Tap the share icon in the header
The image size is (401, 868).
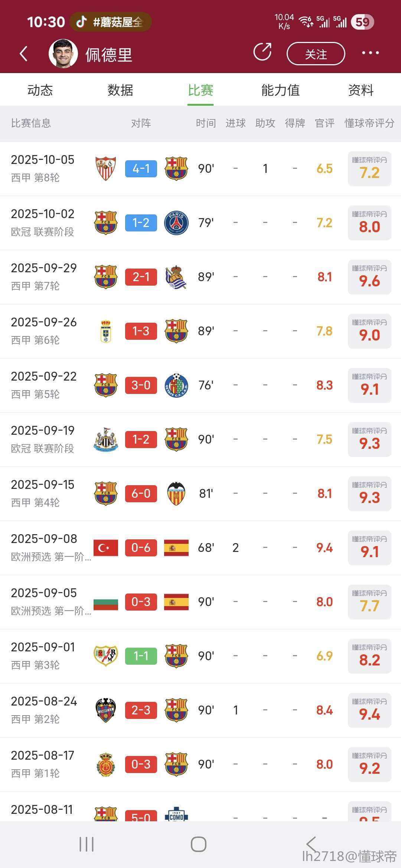[263, 52]
